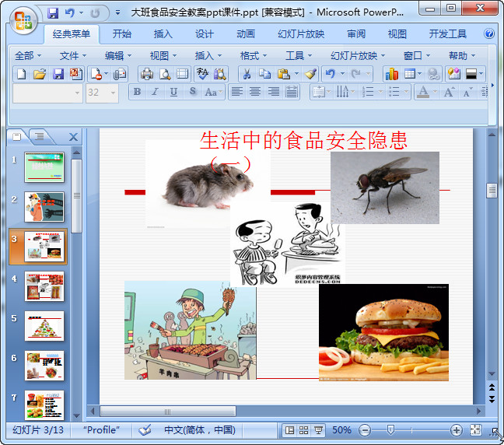Click the zoom out minus button
The height and width of the screenshot is (445, 504).
coord(365,430)
